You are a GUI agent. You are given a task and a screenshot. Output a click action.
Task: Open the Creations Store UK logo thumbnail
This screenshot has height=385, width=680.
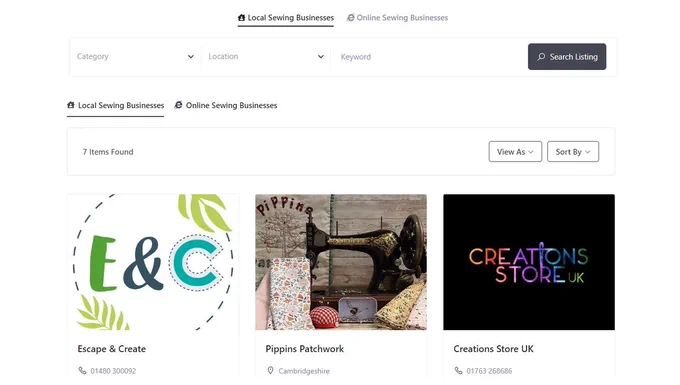point(529,262)
